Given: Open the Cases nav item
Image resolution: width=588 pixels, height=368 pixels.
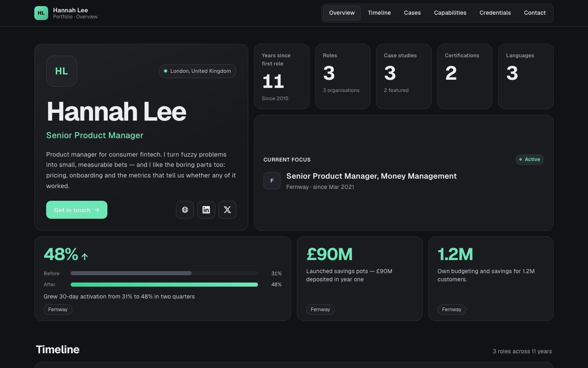Looking at the screenshot, I should pyautogui.click(x=412, y=13).
